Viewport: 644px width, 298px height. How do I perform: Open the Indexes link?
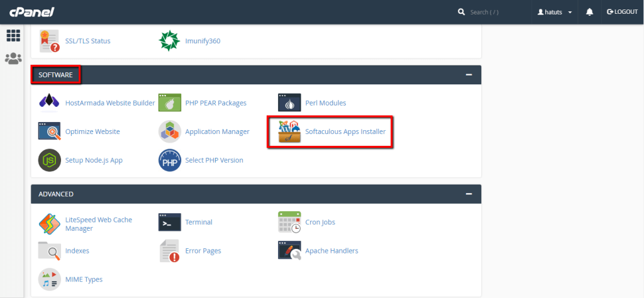(77, 251)
